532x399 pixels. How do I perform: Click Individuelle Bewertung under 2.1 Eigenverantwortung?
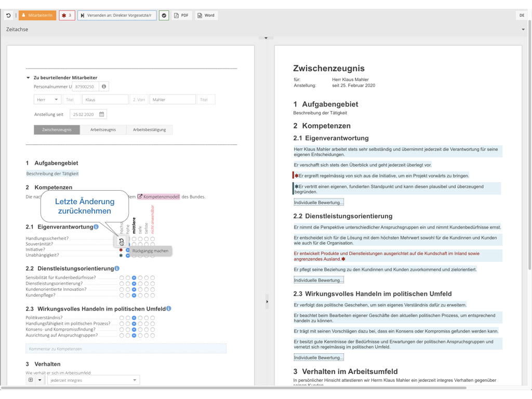coord(318,203)
